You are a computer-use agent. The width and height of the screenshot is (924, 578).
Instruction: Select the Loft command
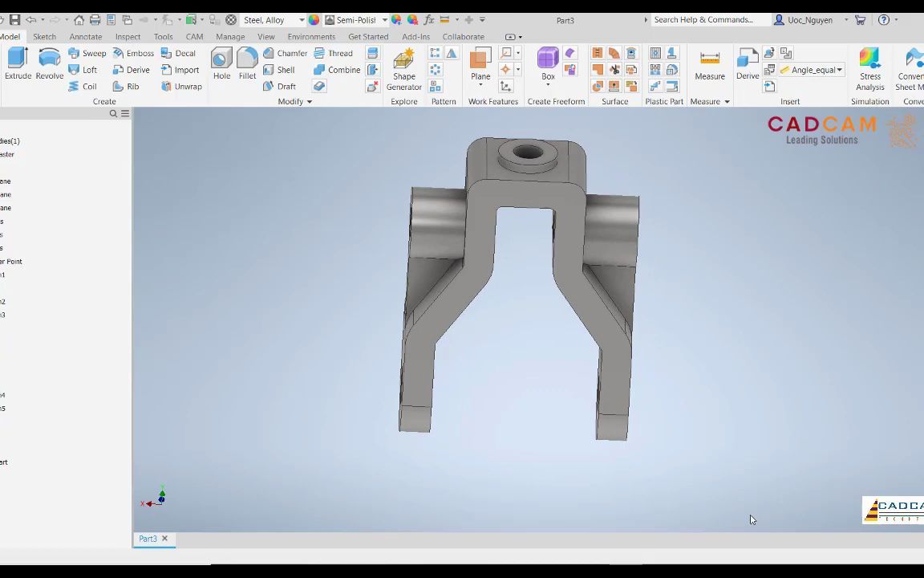click(89, 70)
